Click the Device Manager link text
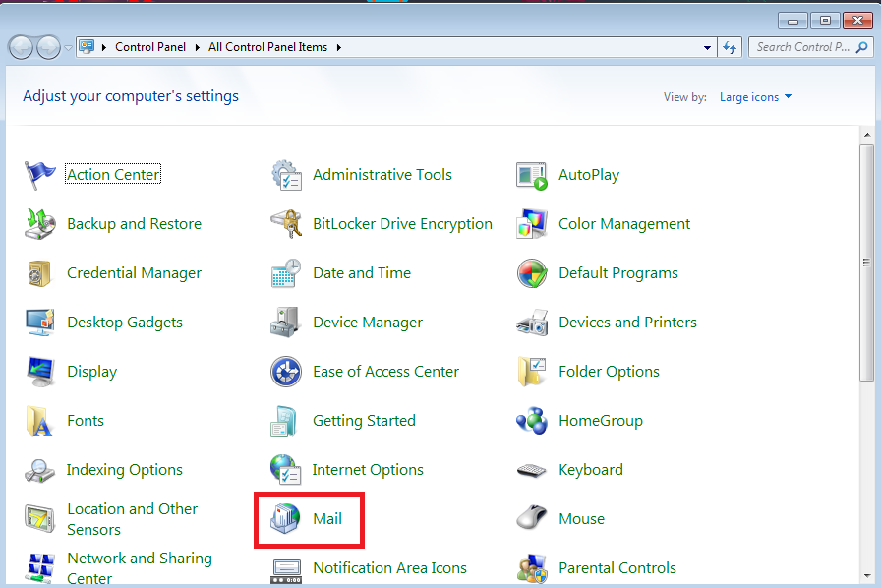 tap(368, 323)
